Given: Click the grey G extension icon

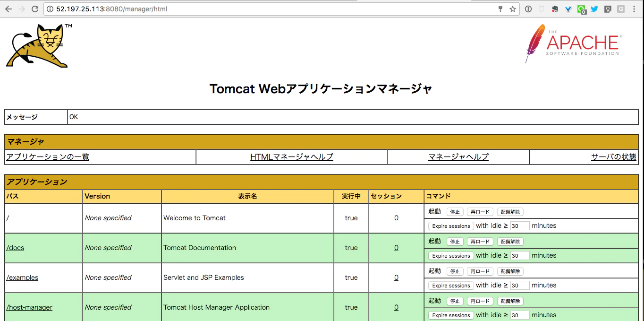Looking at the screenshot, I should 621,9.
